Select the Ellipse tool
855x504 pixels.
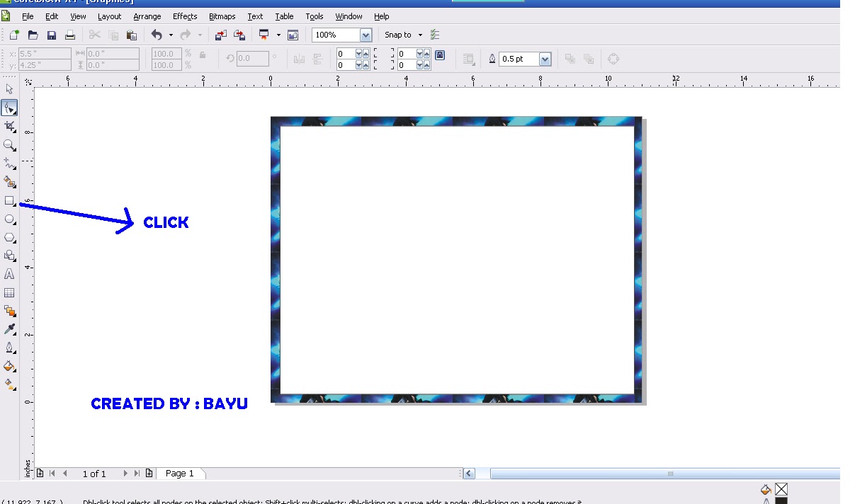[x=9, y=219]
